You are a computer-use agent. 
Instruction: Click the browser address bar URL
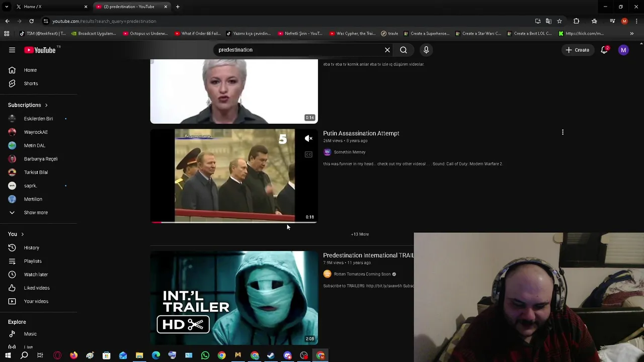104,21
